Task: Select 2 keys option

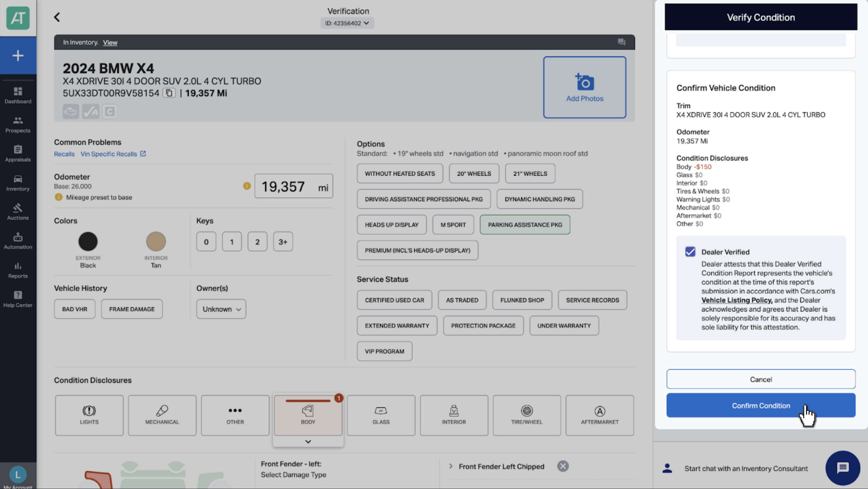Action: point(257,241)
